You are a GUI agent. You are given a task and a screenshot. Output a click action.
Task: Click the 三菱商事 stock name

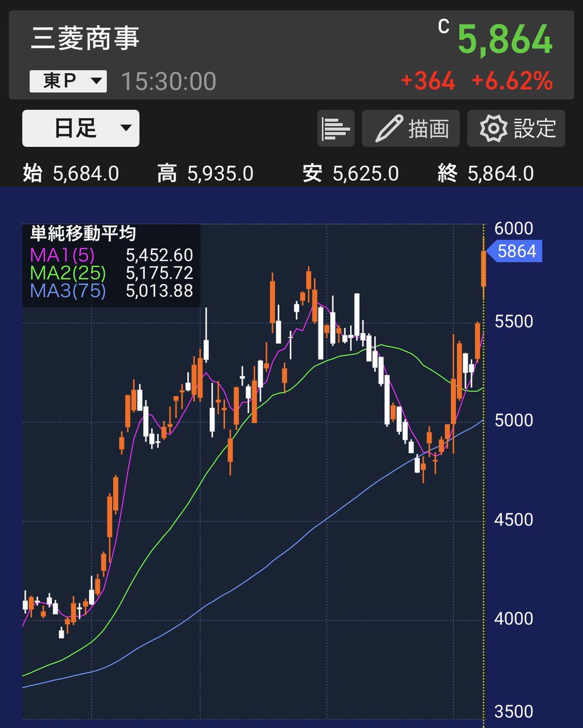(x=86, y=38)
